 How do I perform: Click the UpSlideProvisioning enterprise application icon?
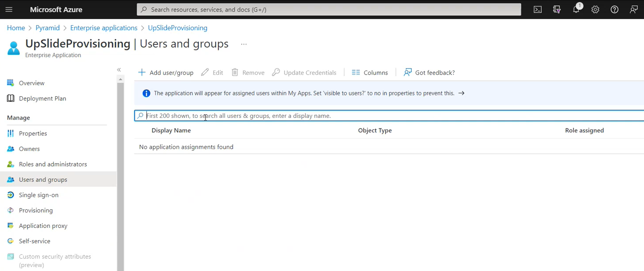click(x=14, y=48)
